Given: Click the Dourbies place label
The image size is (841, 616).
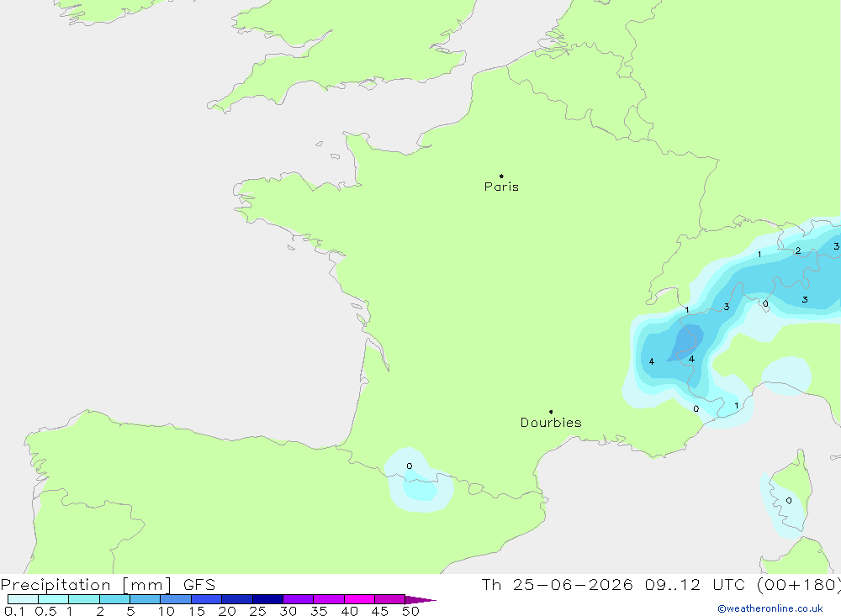Looking at the screenshot, I should pos(551,423).
